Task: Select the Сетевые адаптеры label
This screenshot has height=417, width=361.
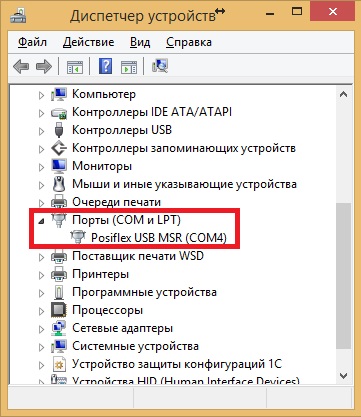Action: point(122,328)
